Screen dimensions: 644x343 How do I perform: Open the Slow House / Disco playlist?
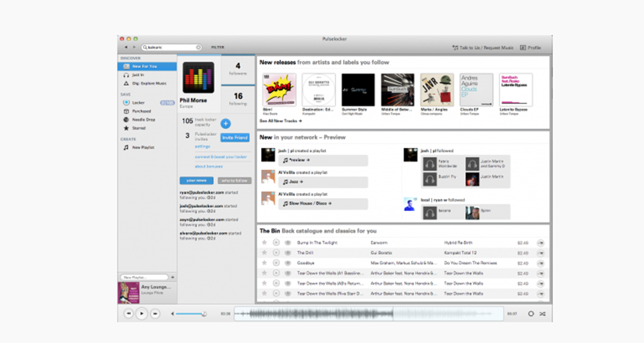(x=323, y=204)
